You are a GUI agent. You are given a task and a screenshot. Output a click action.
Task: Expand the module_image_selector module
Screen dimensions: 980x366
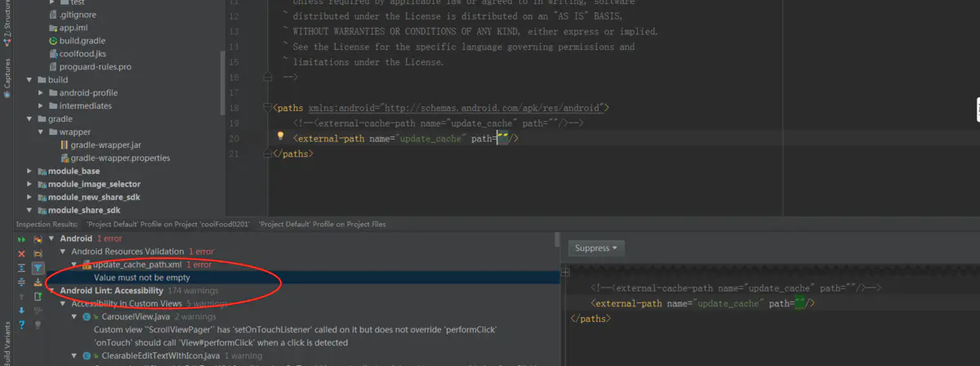[x=30, y=185]
